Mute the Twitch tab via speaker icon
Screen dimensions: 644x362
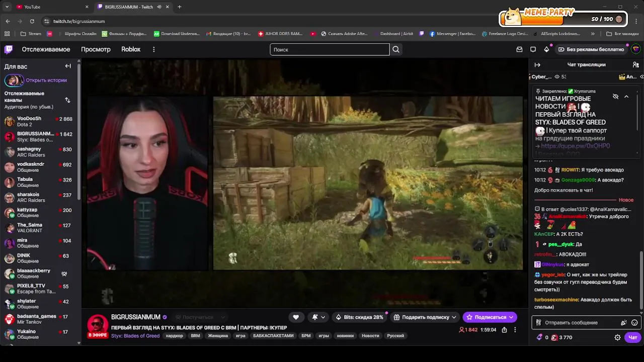(x=159, y=7)
